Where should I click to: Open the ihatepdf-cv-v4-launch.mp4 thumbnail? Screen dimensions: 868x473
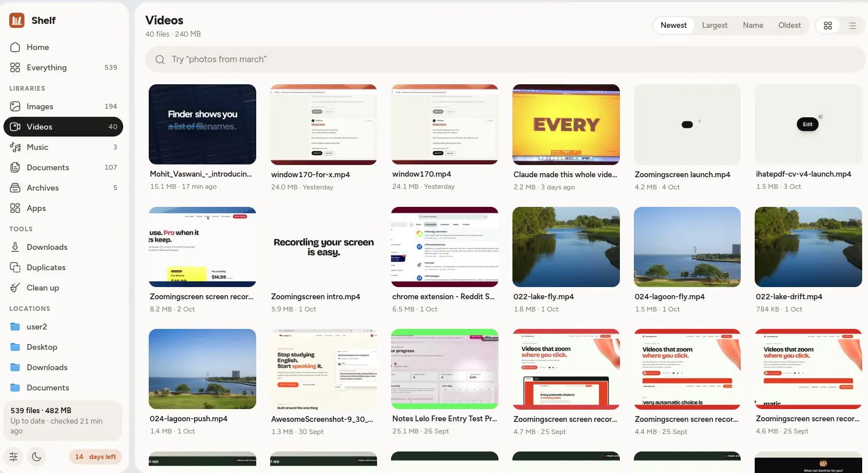(808, 124)
